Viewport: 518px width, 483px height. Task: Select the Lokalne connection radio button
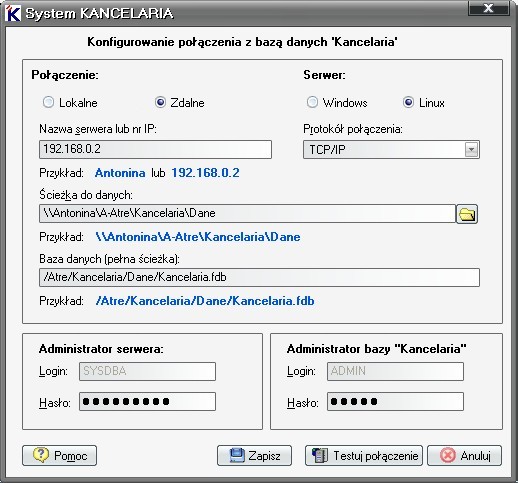point(49,102)
